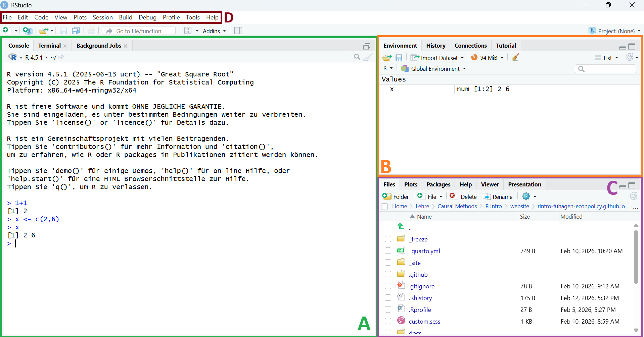Click the Workspace panes grid icon
This screenshot has height=337, width=644.
pos(188,31)
